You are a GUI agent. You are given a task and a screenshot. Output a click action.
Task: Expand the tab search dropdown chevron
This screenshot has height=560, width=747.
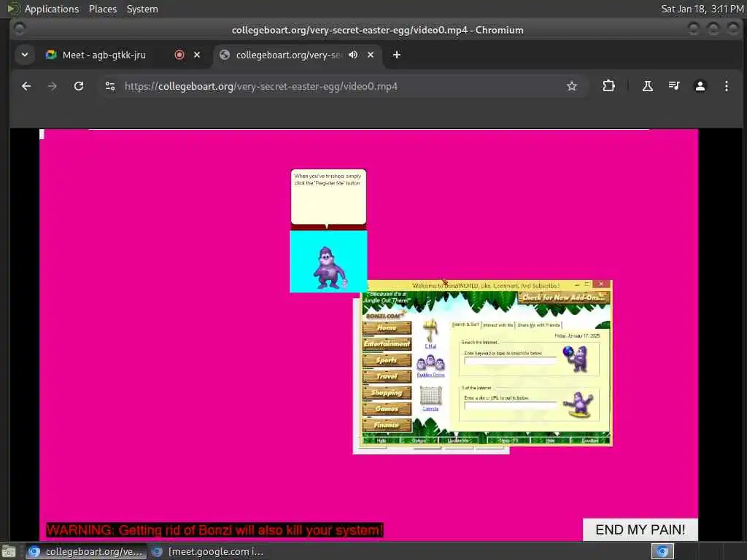click(x=25, y=55)
